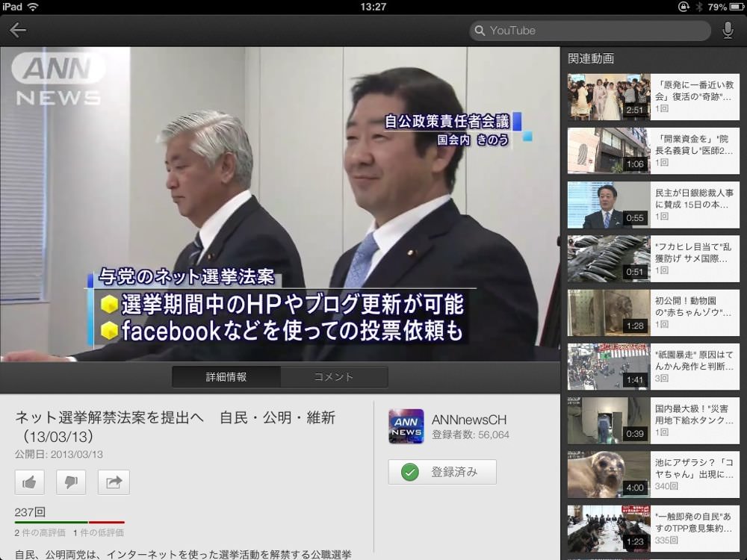The image size is (747, 560).
Task: Dislike the video with thumbs down
Action: 71,482
